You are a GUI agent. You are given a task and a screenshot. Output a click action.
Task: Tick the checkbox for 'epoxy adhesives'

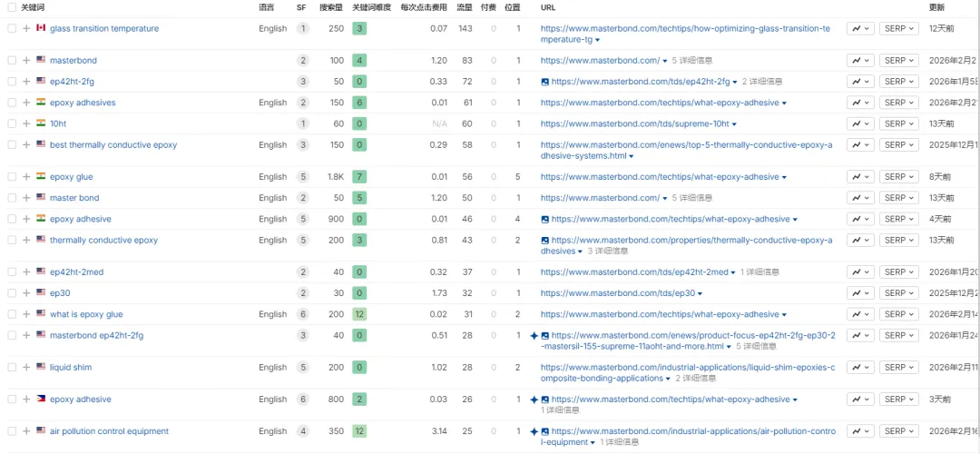(12, 103)
